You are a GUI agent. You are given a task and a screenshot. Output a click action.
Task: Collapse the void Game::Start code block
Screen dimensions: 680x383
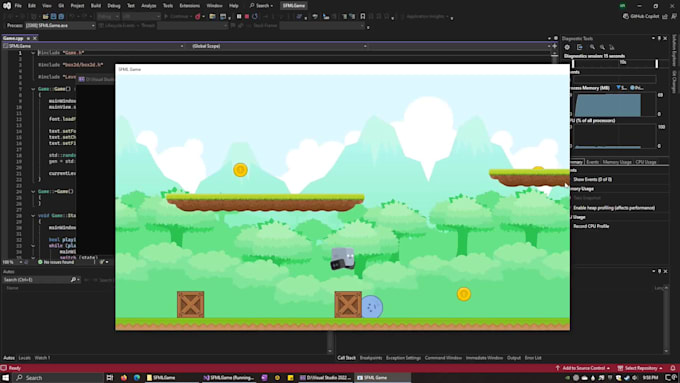click(33, 216)
